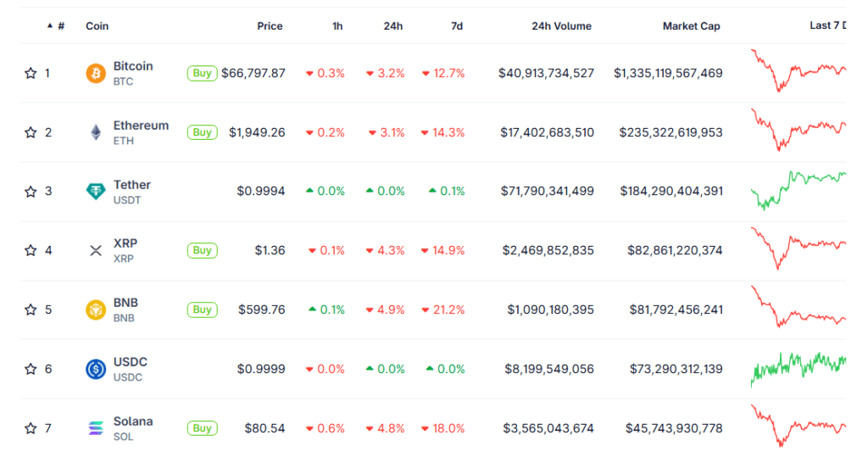Sort the table by 24h Volume
Screen dimensions: 868x452
pyautogui.click(x=561, y=26)
